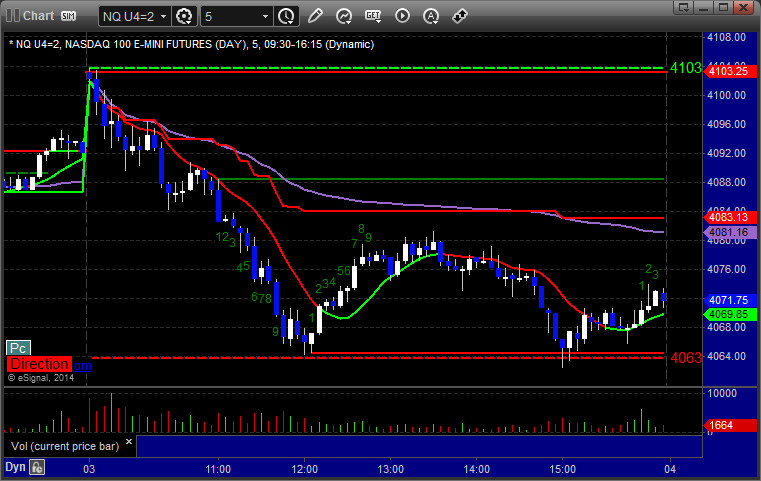Click the red 4083.13 price marker
Screen dimensions: 761x481
click(729, 217)
